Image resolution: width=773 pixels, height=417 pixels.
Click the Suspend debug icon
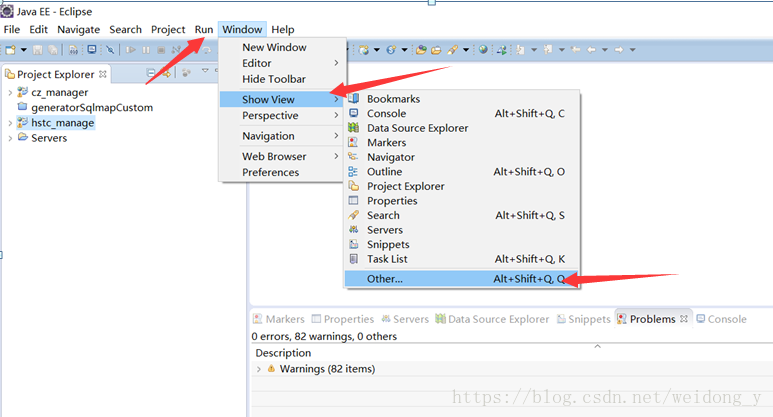[x=146, y=50]
